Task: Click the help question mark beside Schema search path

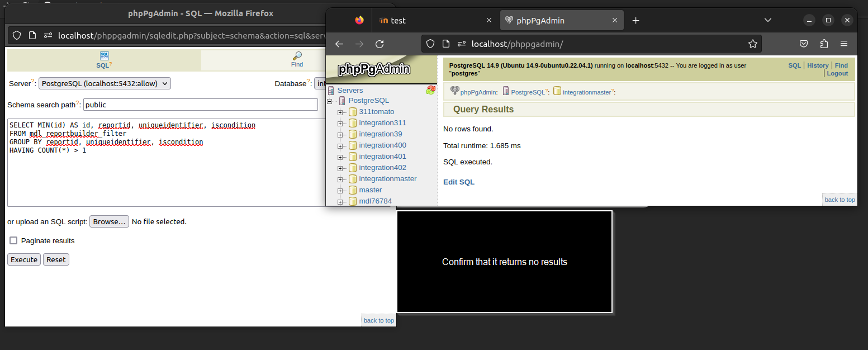Action: 78,103
